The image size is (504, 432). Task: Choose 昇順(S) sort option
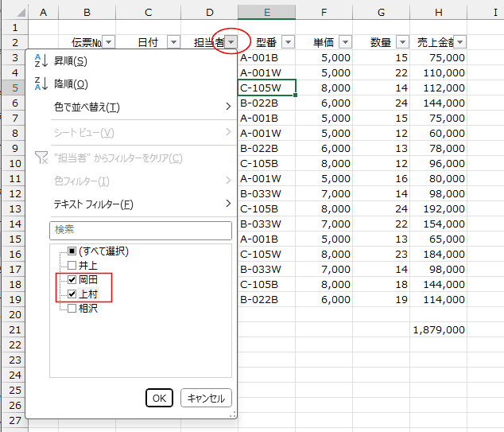(131, 60)
